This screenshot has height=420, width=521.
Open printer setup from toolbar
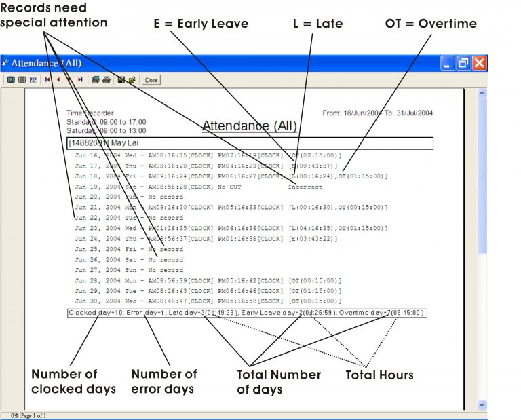(96, 79)
